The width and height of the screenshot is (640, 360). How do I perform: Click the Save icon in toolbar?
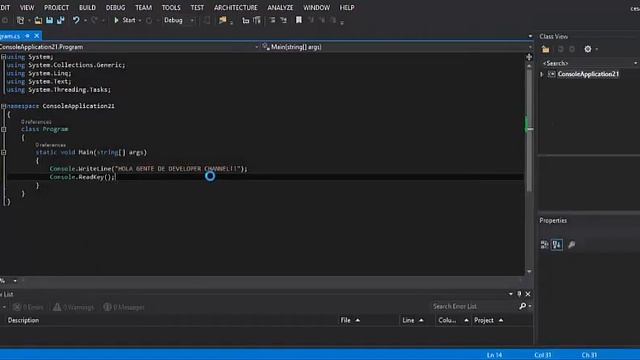click(49, 20)
